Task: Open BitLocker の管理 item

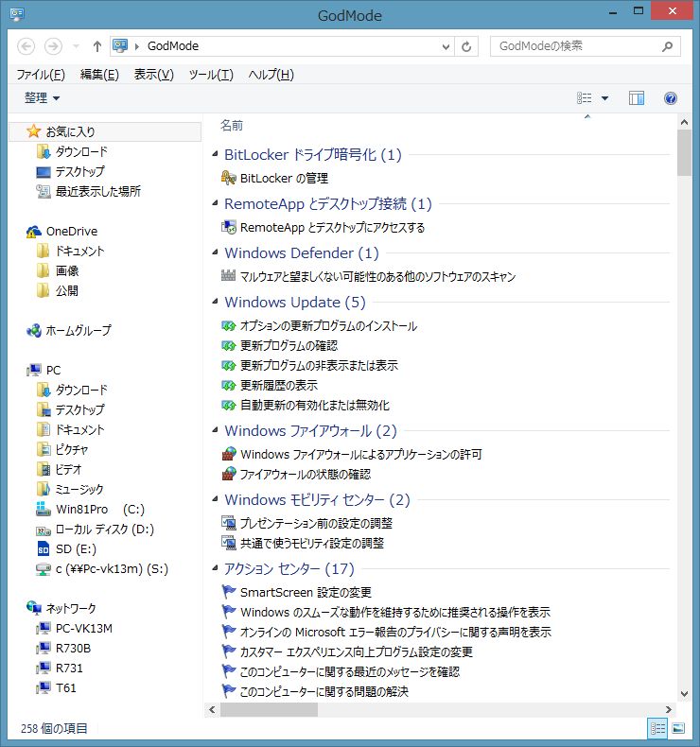Action: pos(284,178)
